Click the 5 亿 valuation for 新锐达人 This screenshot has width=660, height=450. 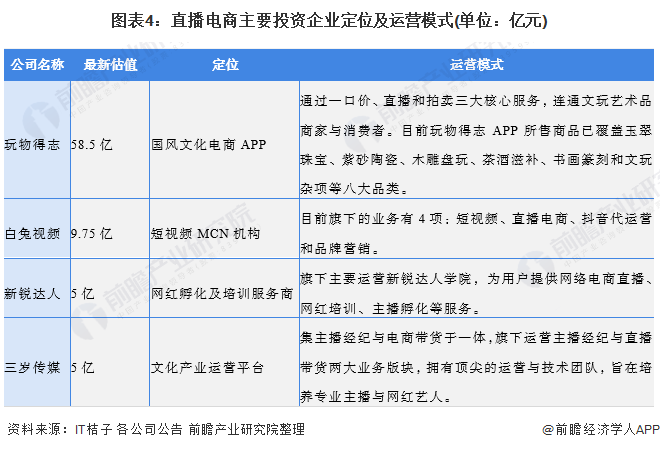(x=82, y=293)
